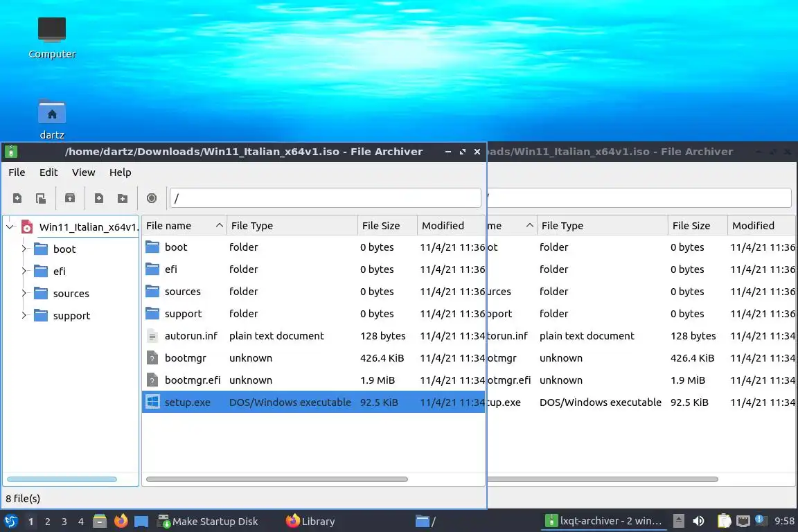Image resolution: width=798 pixels, height=532 pixels.
Task: Switch to Make Startup Disk taskbar window
Action: (208, 522)
